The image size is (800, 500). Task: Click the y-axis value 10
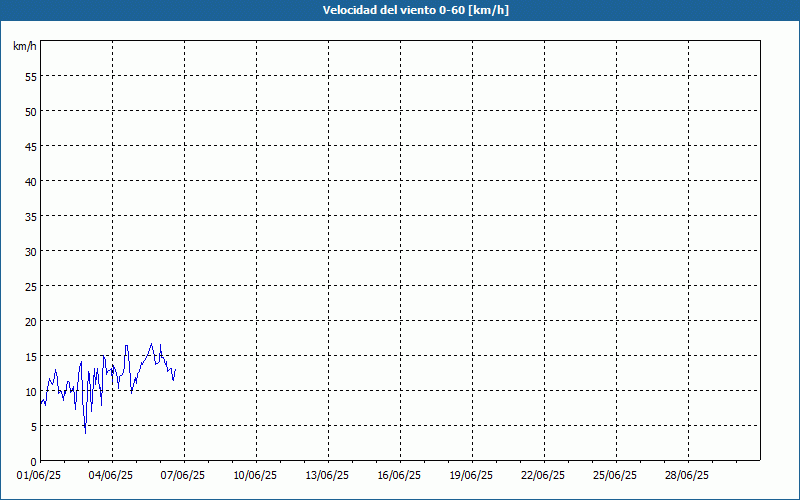click(x=31, y=392)
